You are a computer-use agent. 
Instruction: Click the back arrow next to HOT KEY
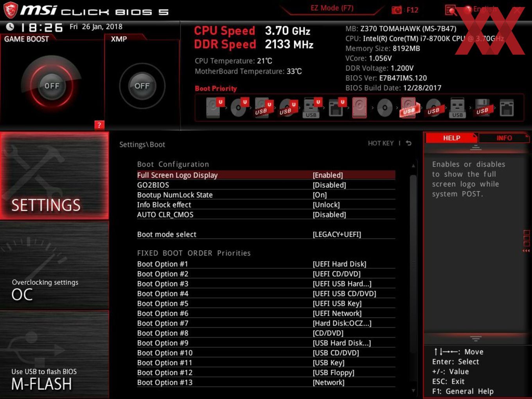408,143
